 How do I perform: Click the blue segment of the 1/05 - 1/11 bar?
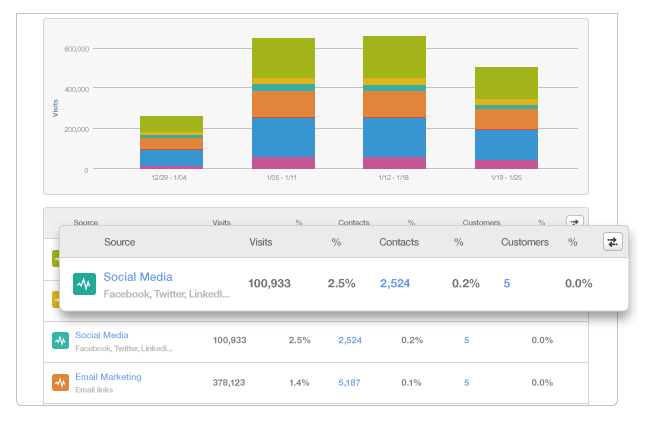[x=284, y=138]
